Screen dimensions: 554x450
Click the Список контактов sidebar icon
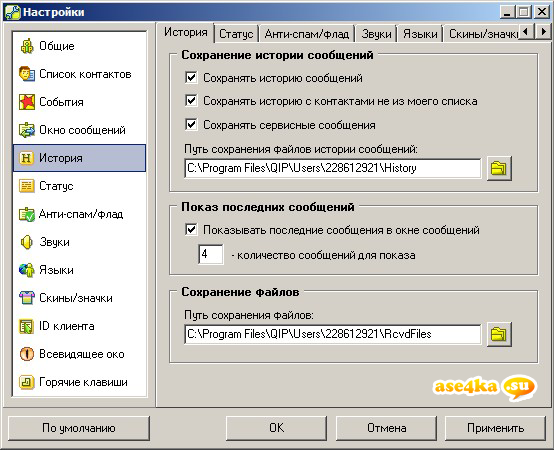(27, 74)
